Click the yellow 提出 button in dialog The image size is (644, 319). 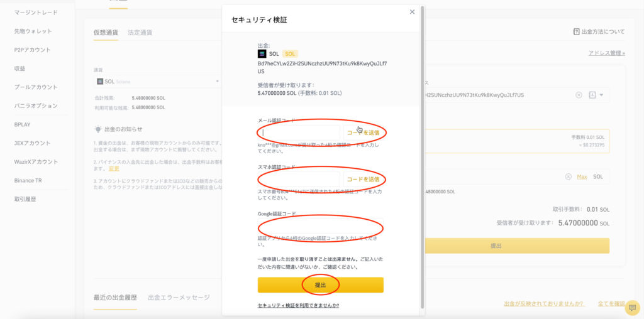coord(321,285)
